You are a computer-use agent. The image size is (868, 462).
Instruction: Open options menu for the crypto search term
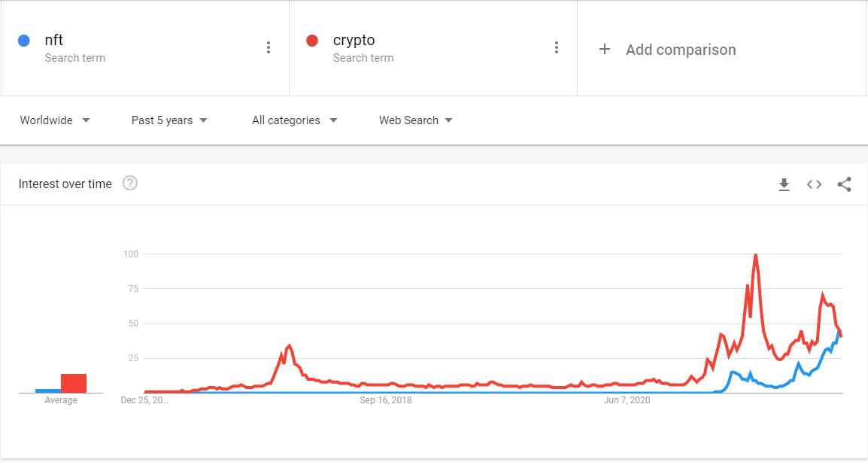tap(557, 47)
